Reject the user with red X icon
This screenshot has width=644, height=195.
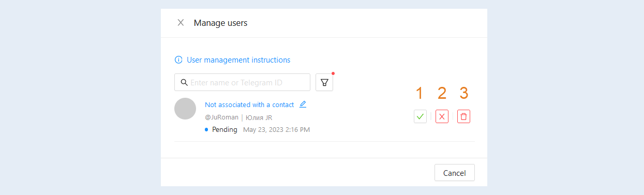pyautogui.click(x=442, y=116)
